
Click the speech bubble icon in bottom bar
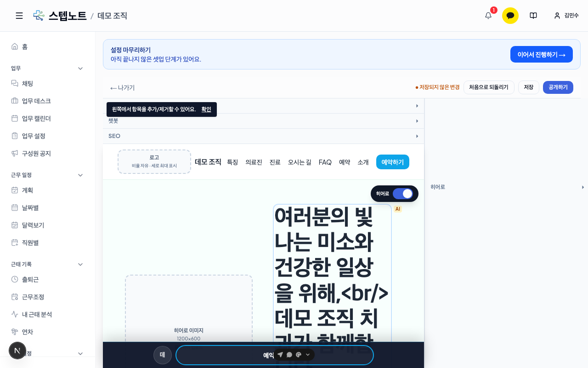pyautogui.click(x=289, y=355)
